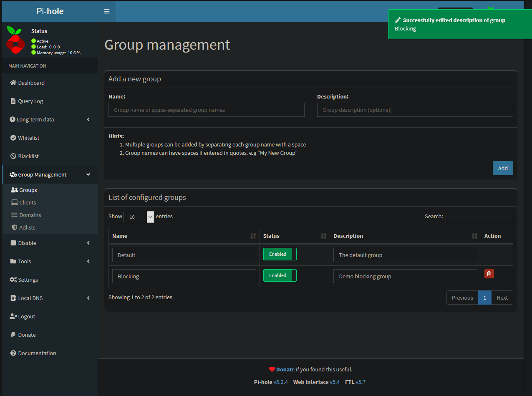
Task: Select the Logout icon in the sidebar
Action: coord(12,316)
